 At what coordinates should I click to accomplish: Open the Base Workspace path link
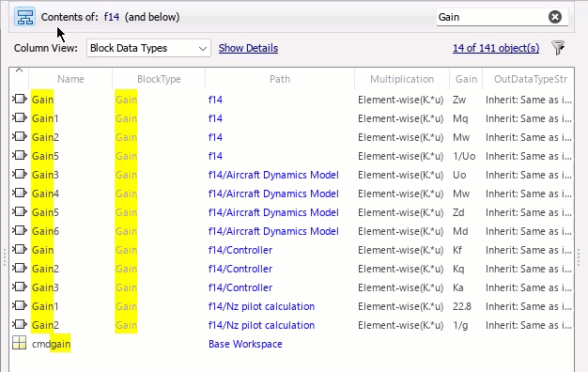pyautogui.click(x=245, y=344)
